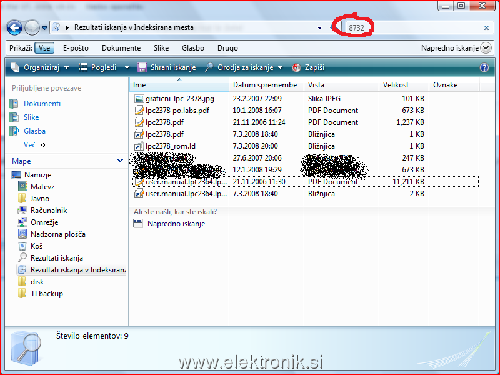Collapse the Mape folders pane chevron
Screen dimensions: 500x375
click(120, 161)
